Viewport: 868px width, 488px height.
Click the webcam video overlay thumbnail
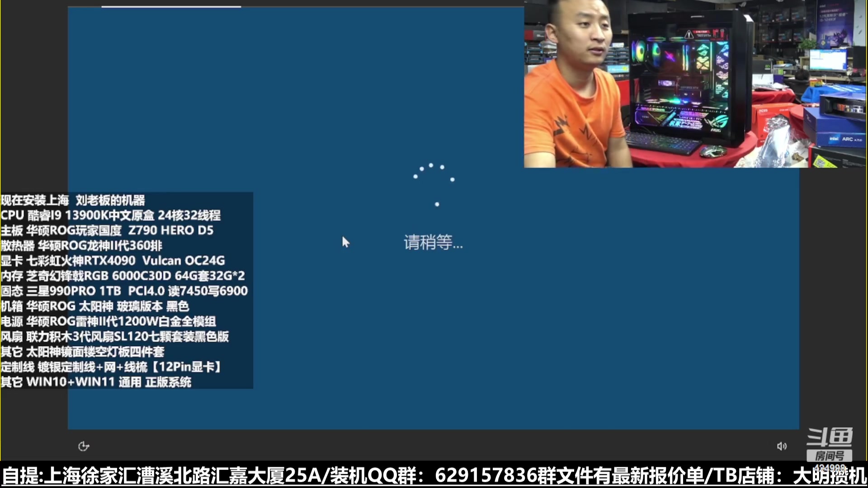tap(695, 84)
